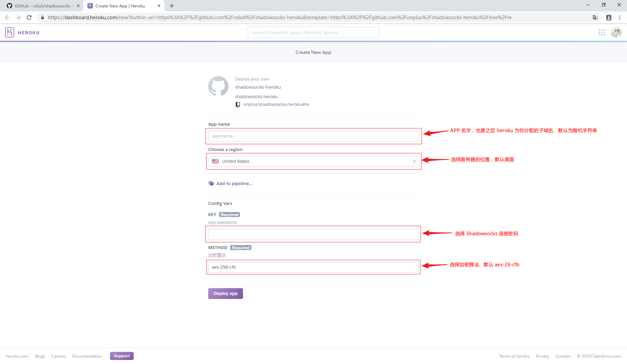Restore down the browser window
The image size is (627, 364).
tap(604, 5)
